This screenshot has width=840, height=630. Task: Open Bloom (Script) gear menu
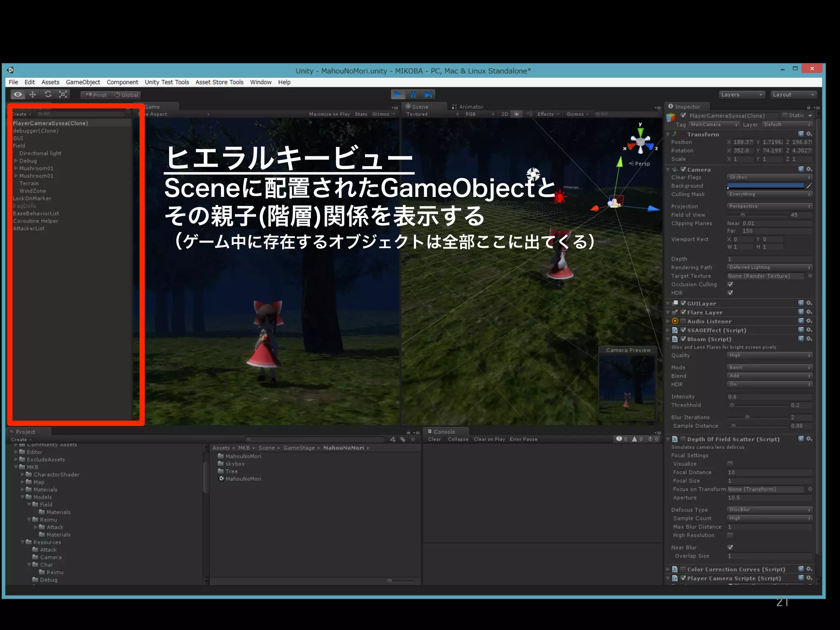(809, 339)
